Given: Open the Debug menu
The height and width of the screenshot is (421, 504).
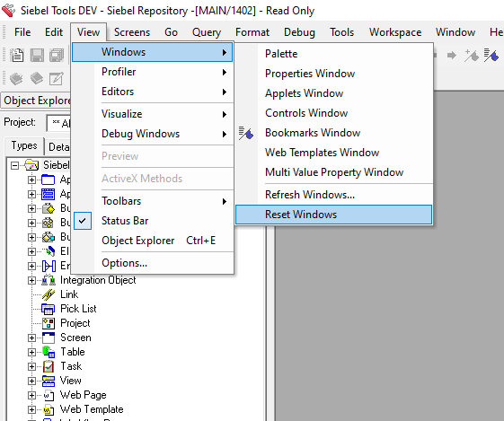Looking at the screenshot, I should coord(299,32).
